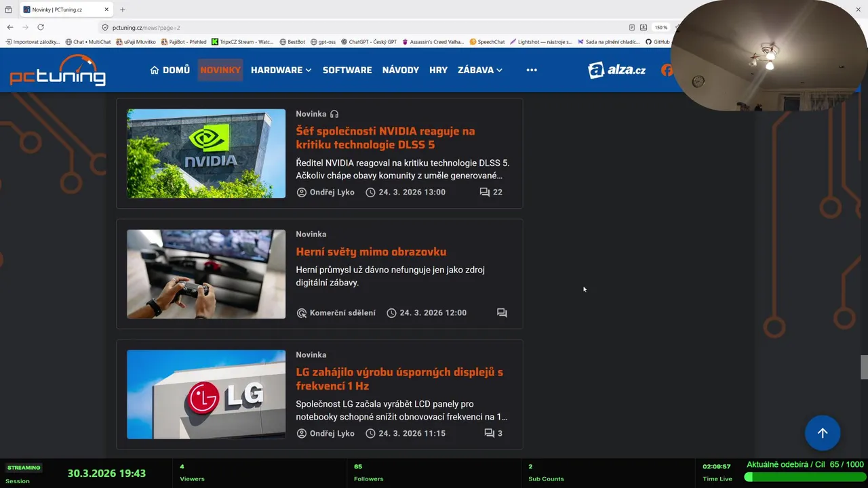
Task: Open the PajiBot Přehled bookmark
Action: point(184,42)
